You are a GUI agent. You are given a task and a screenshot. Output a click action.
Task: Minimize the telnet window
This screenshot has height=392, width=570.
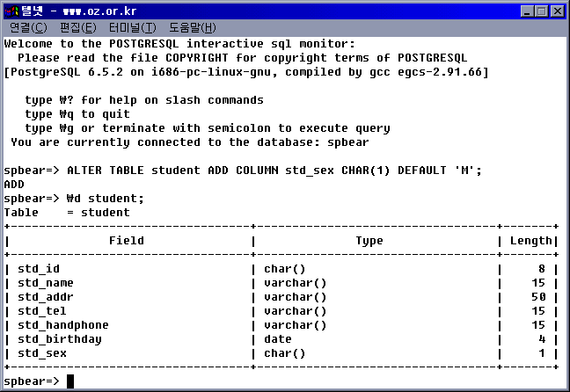click(527, 11)
